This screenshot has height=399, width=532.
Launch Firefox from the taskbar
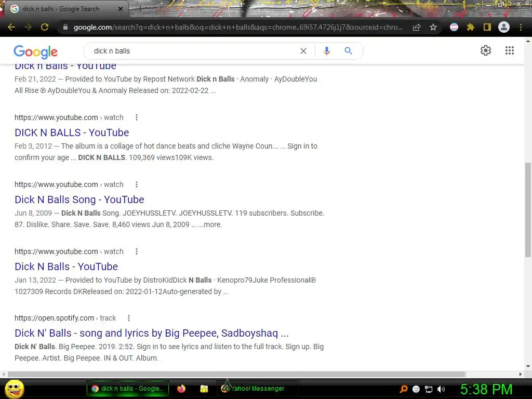pos(181,389)
